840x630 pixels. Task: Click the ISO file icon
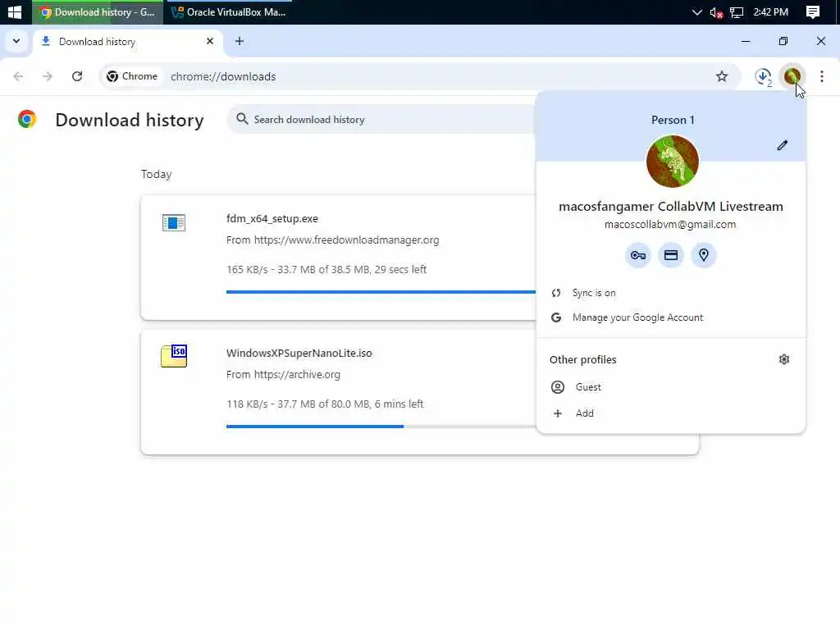[174, 356]
